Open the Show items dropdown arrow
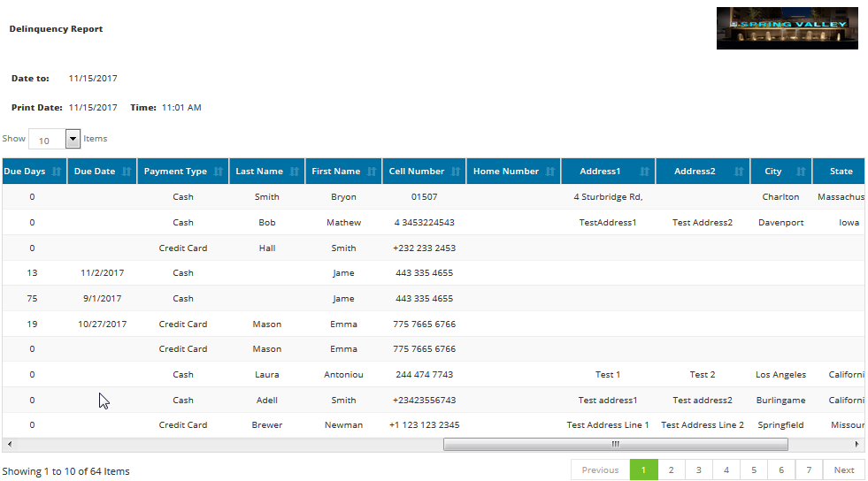Viewport: 868px width, 481px height. [73, 139]
